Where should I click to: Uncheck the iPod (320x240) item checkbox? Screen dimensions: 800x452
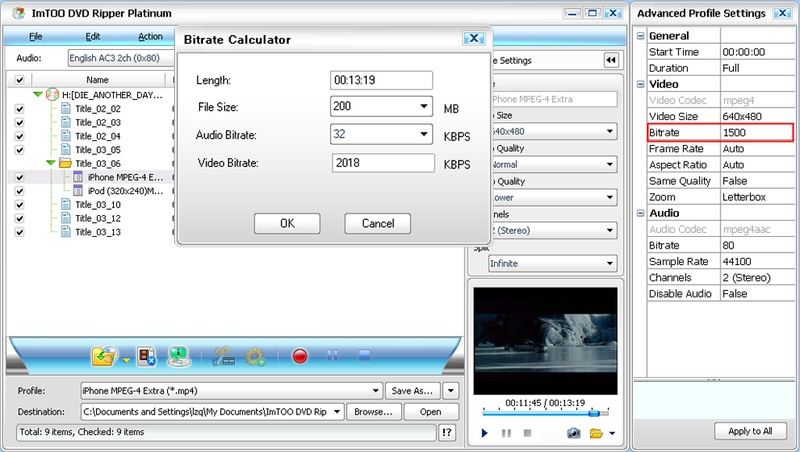click(x=19, y=191)
